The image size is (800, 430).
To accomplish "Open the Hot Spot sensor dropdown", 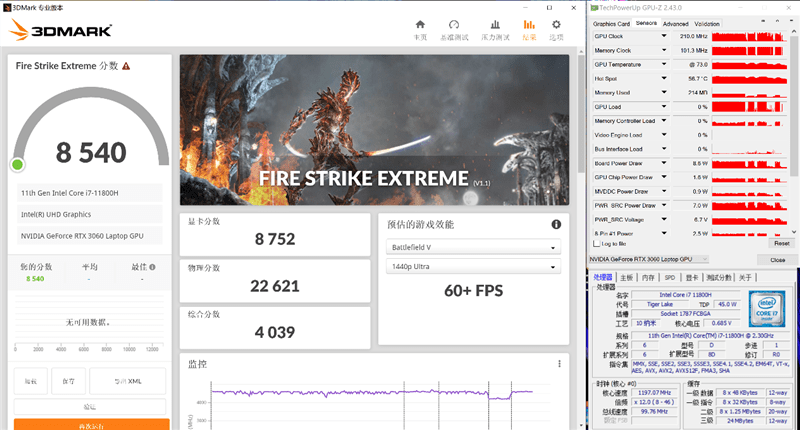I will [664, 79].
